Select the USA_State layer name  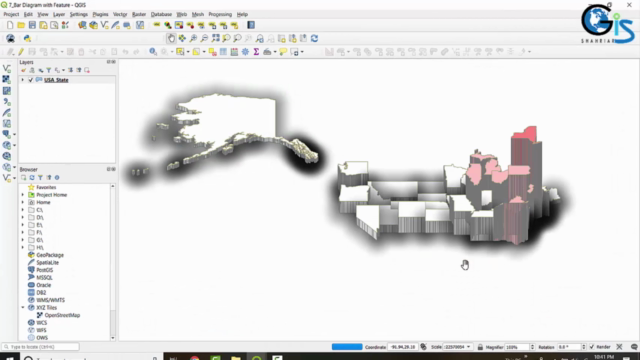click(x=56, y=80)
